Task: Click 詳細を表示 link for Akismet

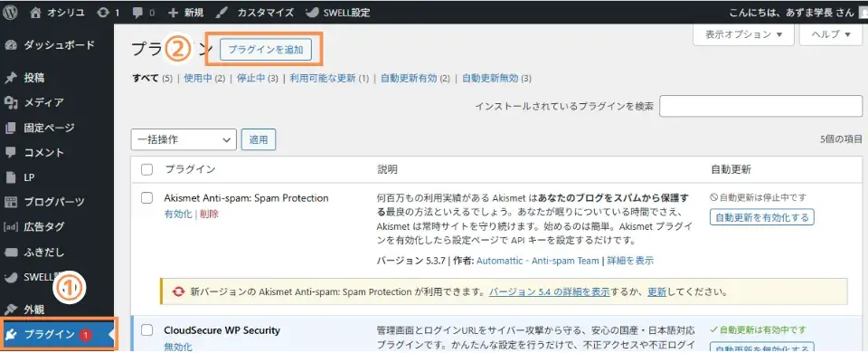Action: 630,261
